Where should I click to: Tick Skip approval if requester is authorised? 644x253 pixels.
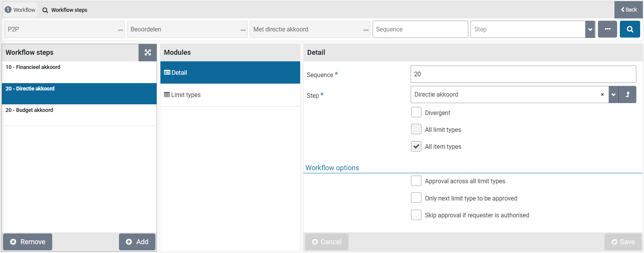coord(416,215)
